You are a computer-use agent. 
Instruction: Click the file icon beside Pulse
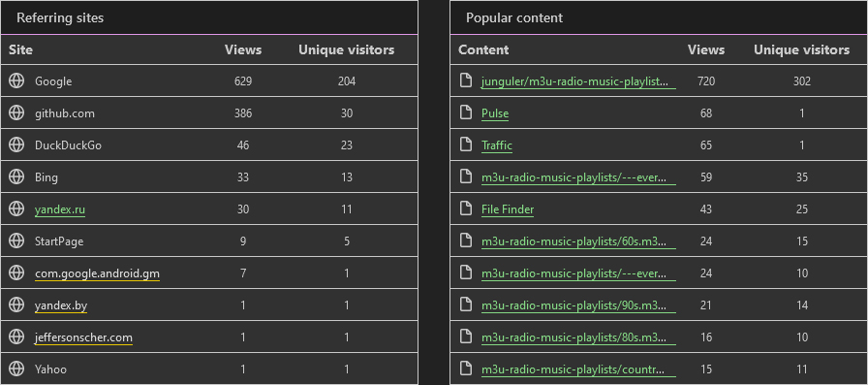(x=467, y=113)
